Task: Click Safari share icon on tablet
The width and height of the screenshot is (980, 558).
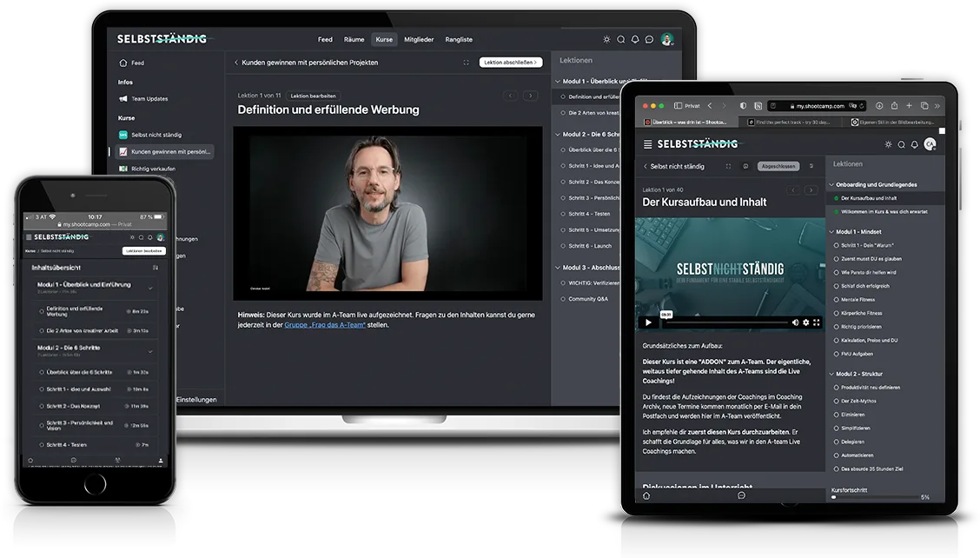Action: 894,106
